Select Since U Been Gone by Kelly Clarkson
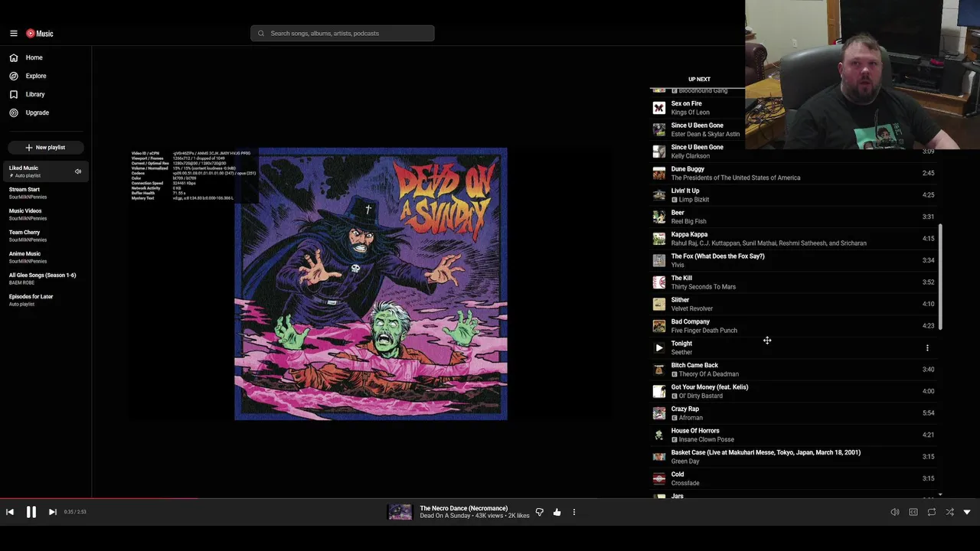The width and height of the screenshot is (980, 551). pos(793,152)
